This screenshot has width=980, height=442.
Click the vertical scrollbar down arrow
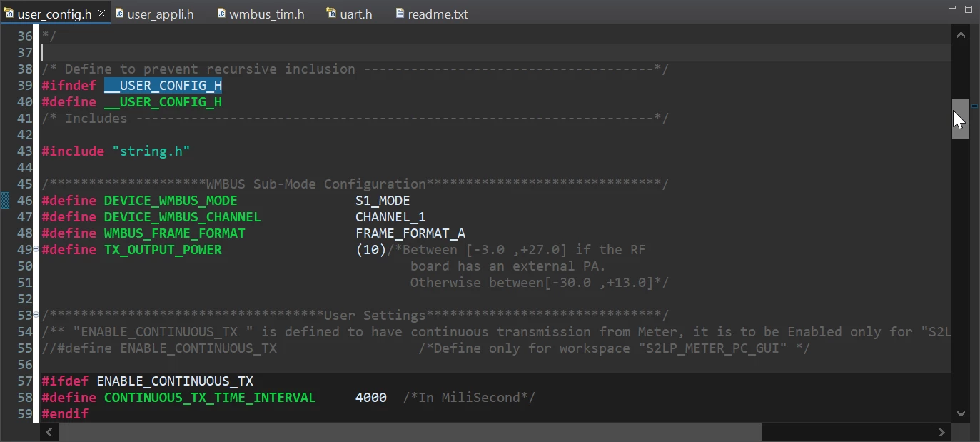(x=961, y=413)
